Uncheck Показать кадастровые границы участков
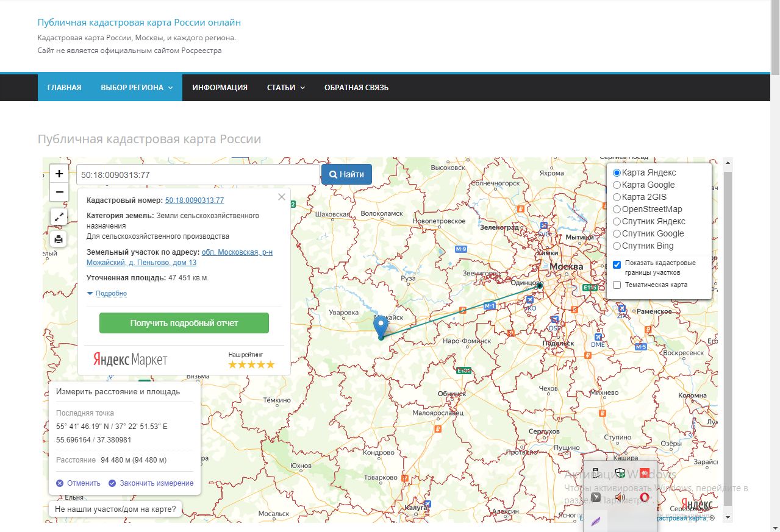The image size is (780, 532). [x=617, y=264]
